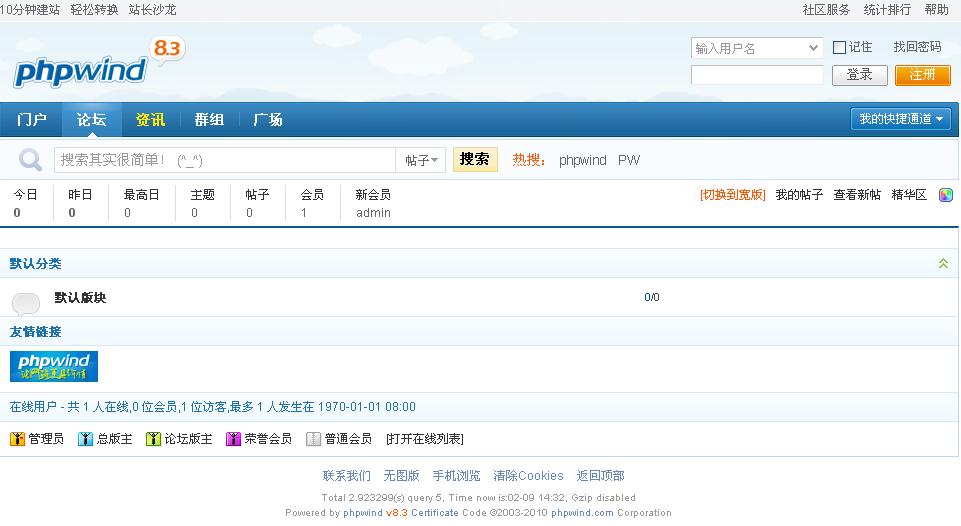
Task: Click the new member admin link
Action: 373,213
